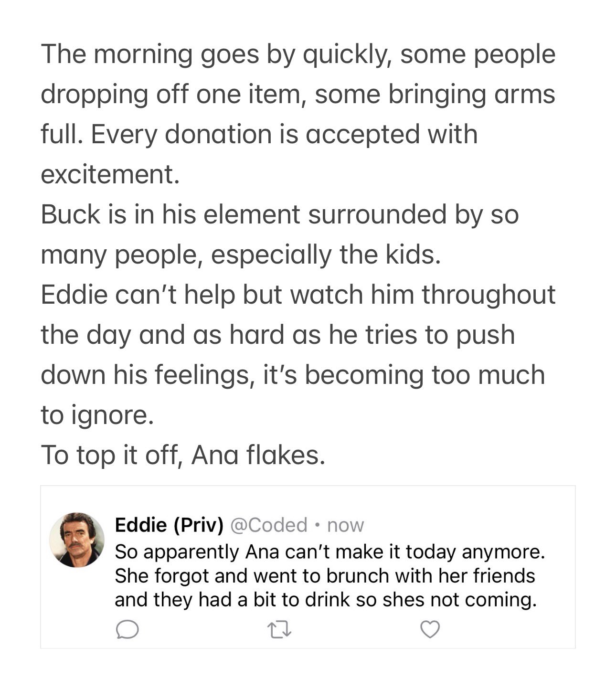Open the @Coded handle

pos(269,525)
